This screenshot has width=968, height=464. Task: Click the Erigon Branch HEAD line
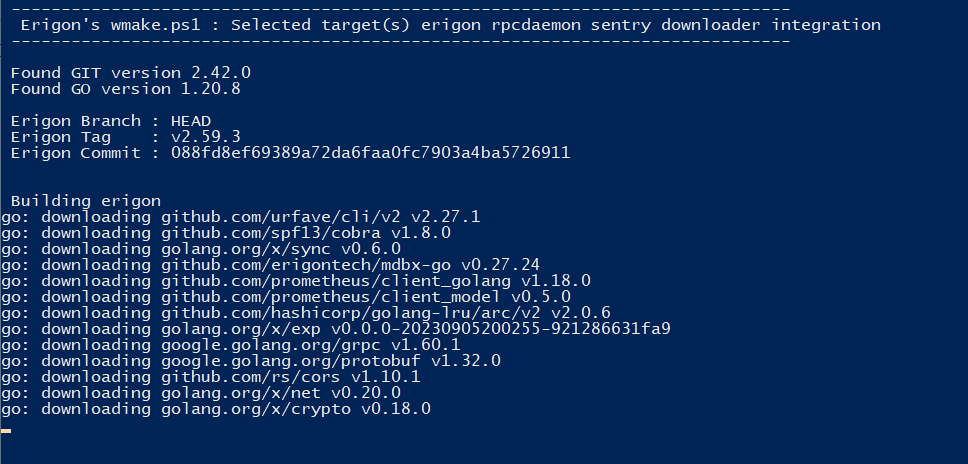pyautogui.click(x=110, y=121)
